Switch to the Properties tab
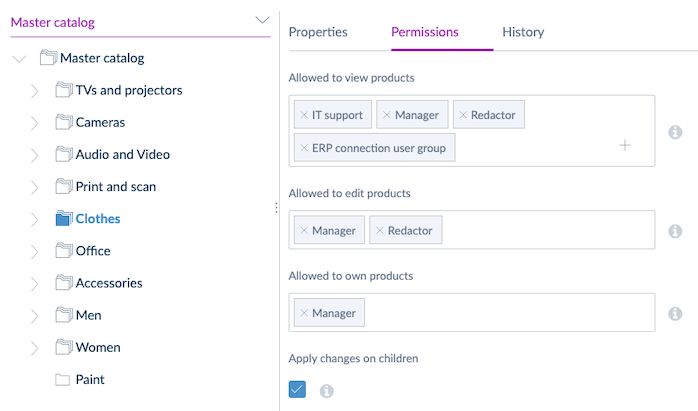This screenshot has height=411, width=698. (318, 32)
